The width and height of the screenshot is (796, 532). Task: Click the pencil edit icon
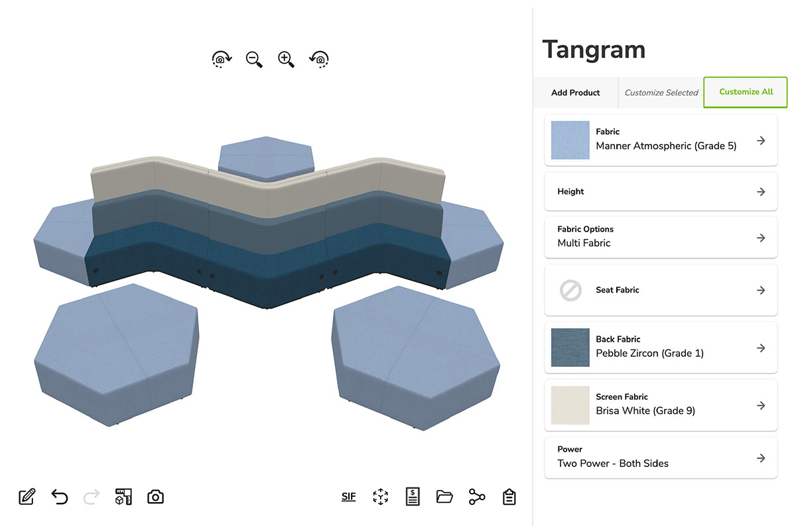click(x=27, y=497)
